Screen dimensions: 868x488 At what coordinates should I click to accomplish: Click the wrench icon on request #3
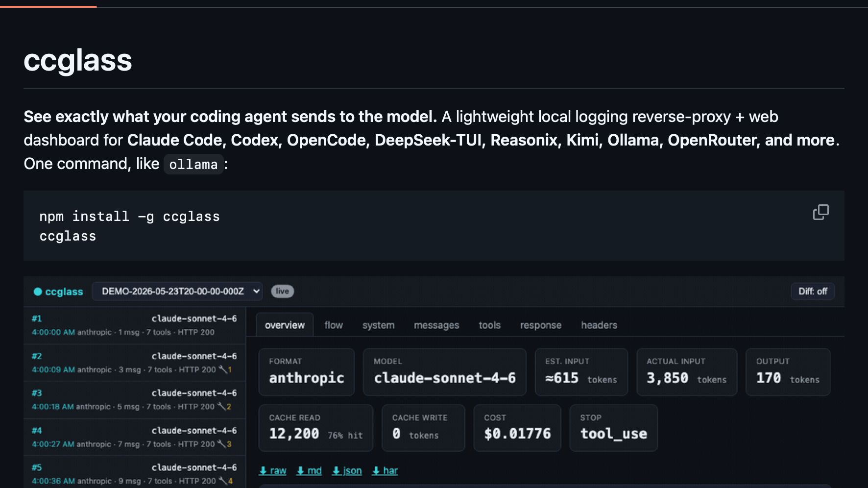coord(221,406)
